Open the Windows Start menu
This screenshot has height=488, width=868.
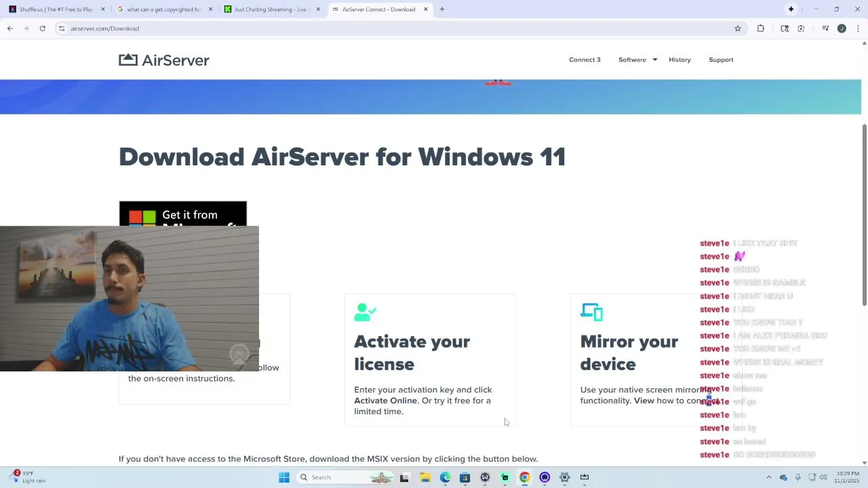(284, 477)
